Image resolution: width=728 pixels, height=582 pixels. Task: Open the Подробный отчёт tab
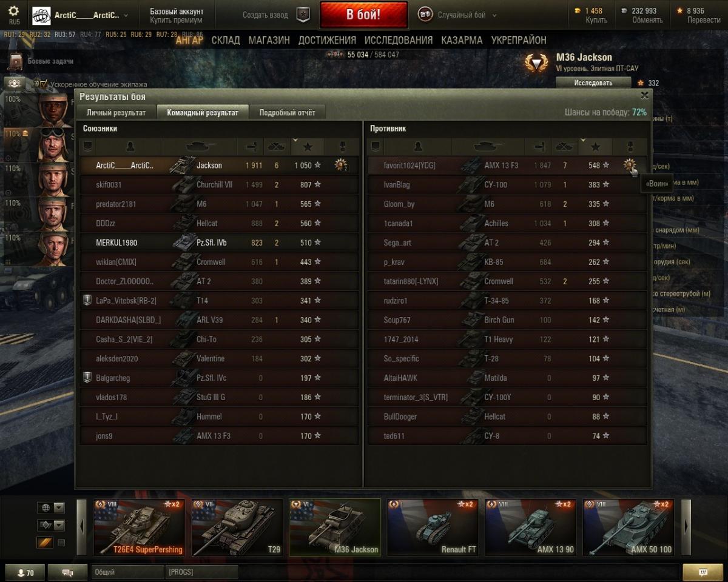pos(287,113)
